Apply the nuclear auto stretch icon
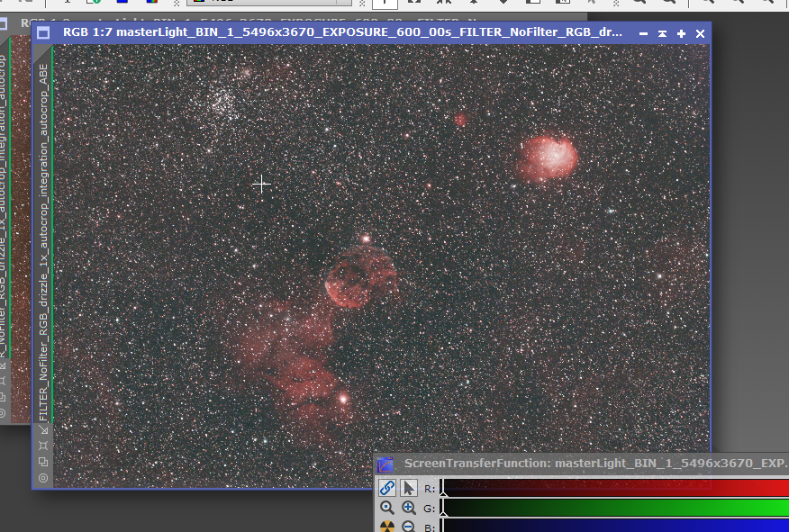The height and width of the screenshot is (532, 789). (x=387, y=527)
